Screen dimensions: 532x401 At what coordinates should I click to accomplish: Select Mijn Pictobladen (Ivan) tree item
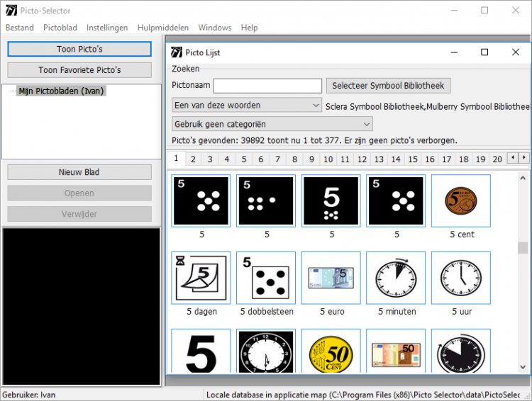61,91
